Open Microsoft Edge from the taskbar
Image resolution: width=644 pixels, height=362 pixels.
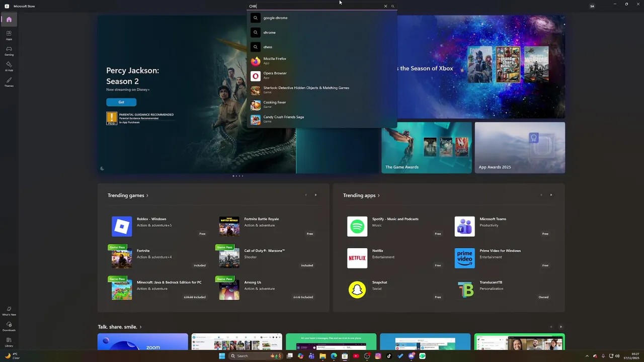point(334,356)
